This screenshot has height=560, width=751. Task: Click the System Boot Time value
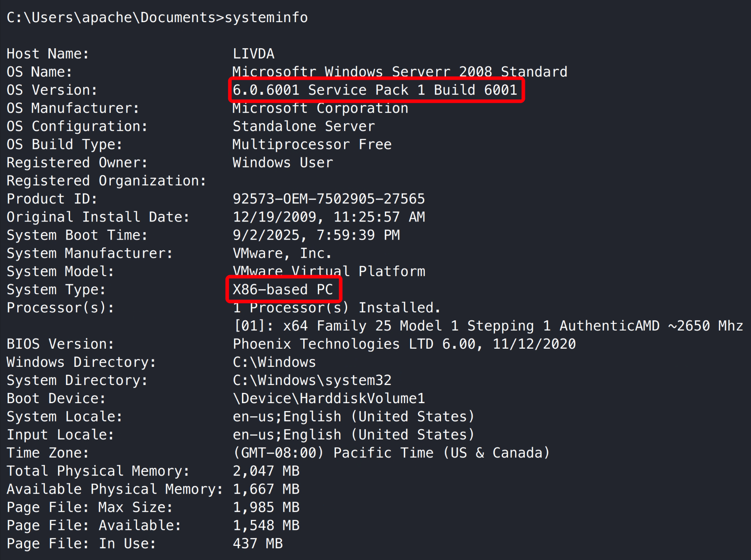(x=316, y=235)
